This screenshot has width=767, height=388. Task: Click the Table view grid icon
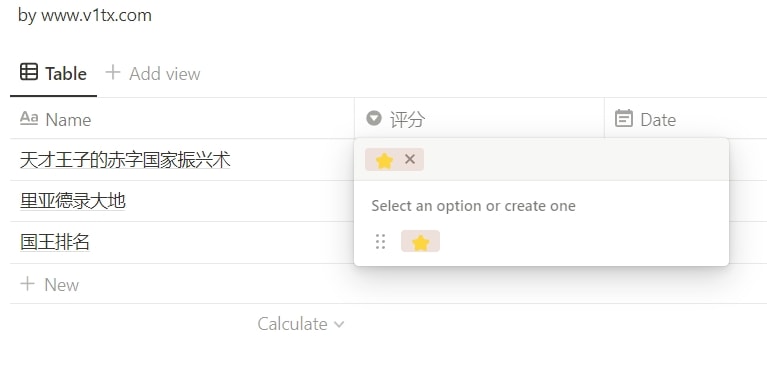click(x=29, y=72)
